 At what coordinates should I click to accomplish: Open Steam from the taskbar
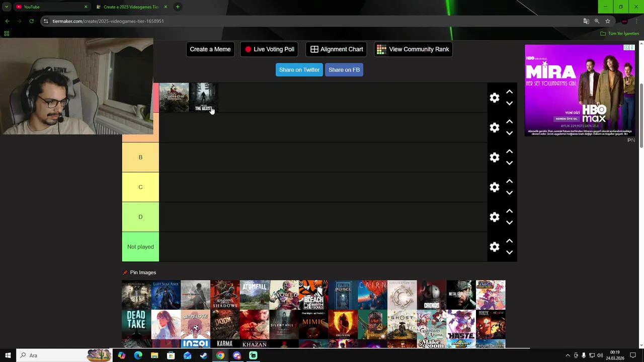(x=204, y=355)
